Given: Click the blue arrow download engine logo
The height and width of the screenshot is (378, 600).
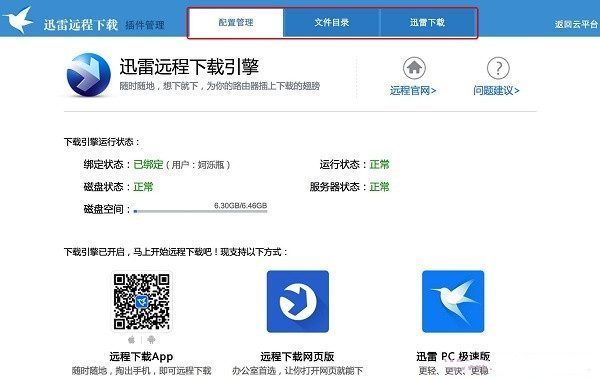Looking at the screenshot, I should [88, 75].
